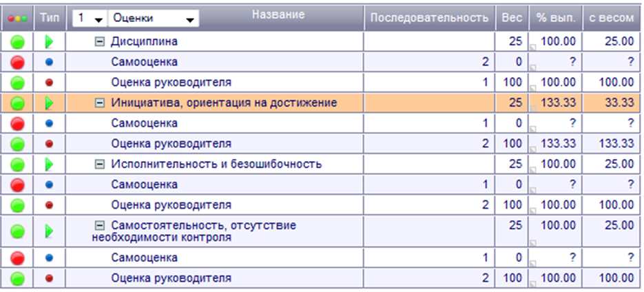This screenshot has width=644, height=292.
Task: Click the red dot type icon in the last Оценка руководителя row
Action: 49,278
